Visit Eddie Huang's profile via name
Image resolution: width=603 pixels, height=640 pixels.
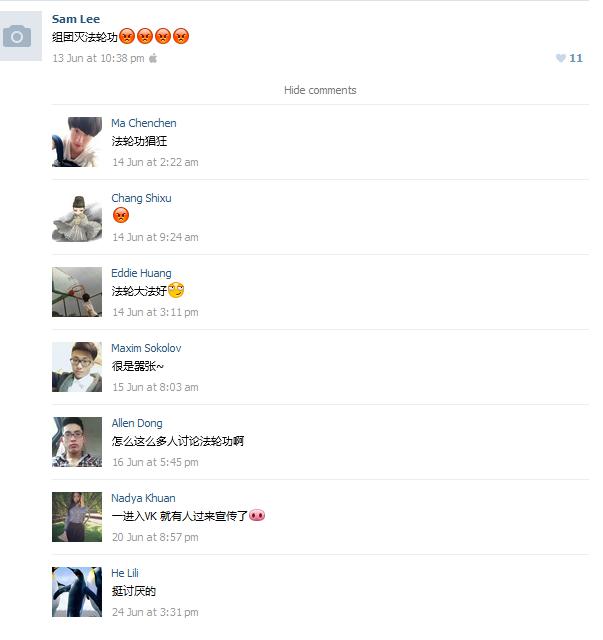(141, 273)
